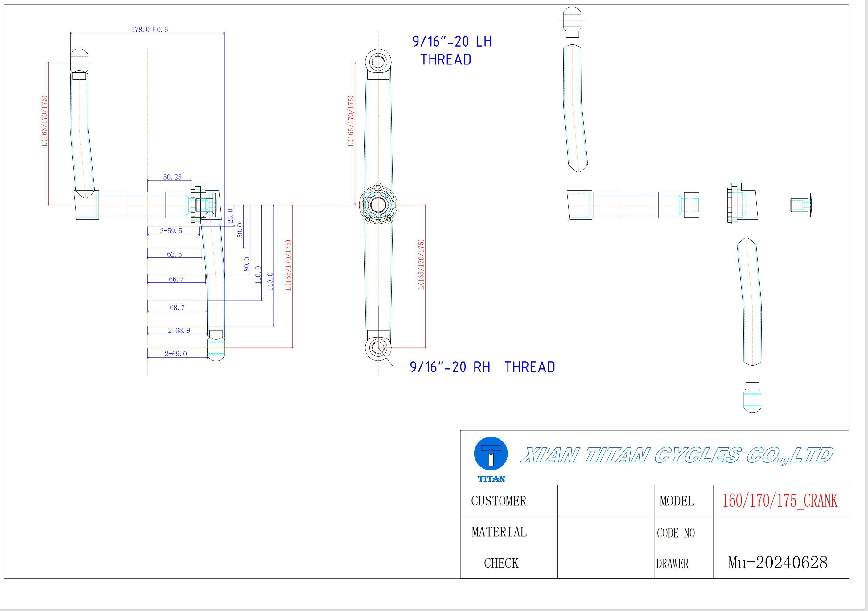868x611 pixels.
Task: Click the blue TITAN logo icon
Action: 491,454
